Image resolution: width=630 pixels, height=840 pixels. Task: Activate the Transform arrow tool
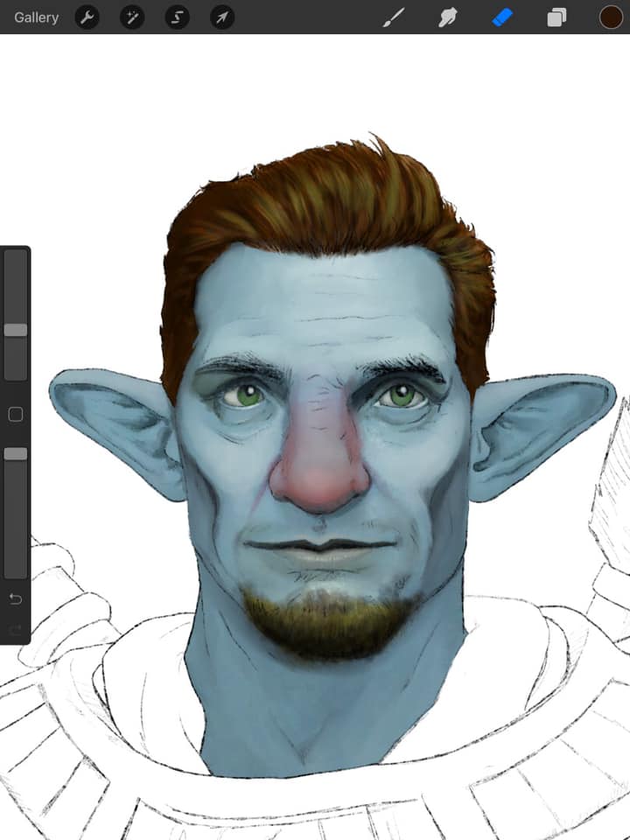[x=222, y=17]
